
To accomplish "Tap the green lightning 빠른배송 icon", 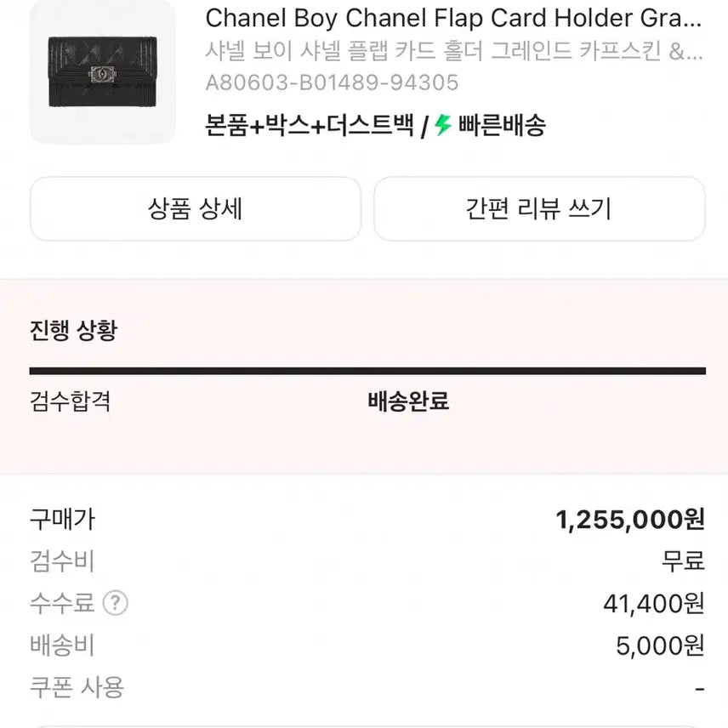I will point(443,125).
